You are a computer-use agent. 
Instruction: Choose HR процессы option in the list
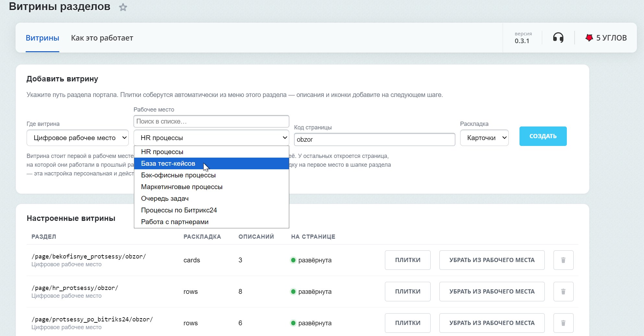(211, 152)
